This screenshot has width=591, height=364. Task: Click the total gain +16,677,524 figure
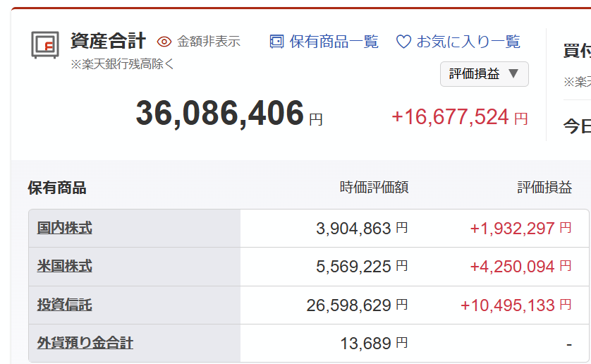pos(450,117)
